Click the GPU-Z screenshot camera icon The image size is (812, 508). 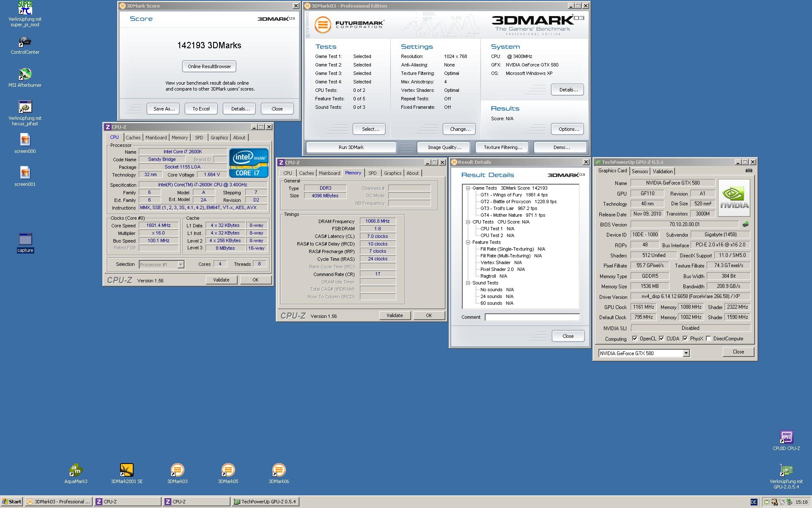click(749, 171)
